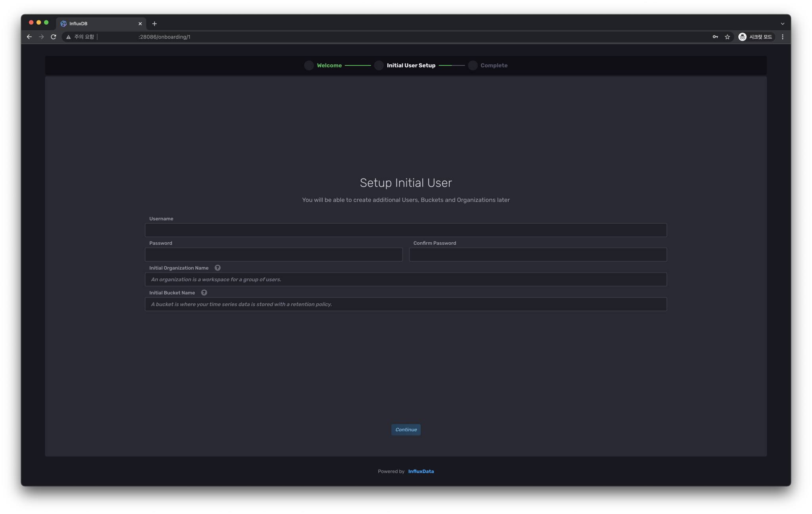812x514 pixels.
Task: Go to the Welcome onboarding step
Action: point(329,65)
